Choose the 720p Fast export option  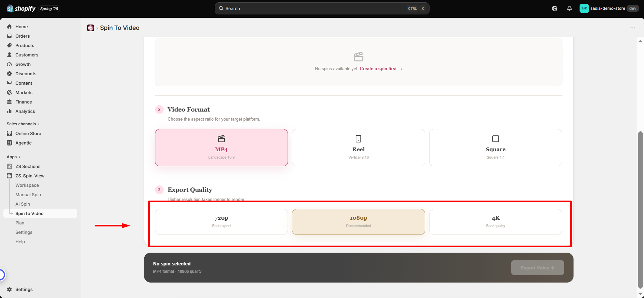click(221, 222)
